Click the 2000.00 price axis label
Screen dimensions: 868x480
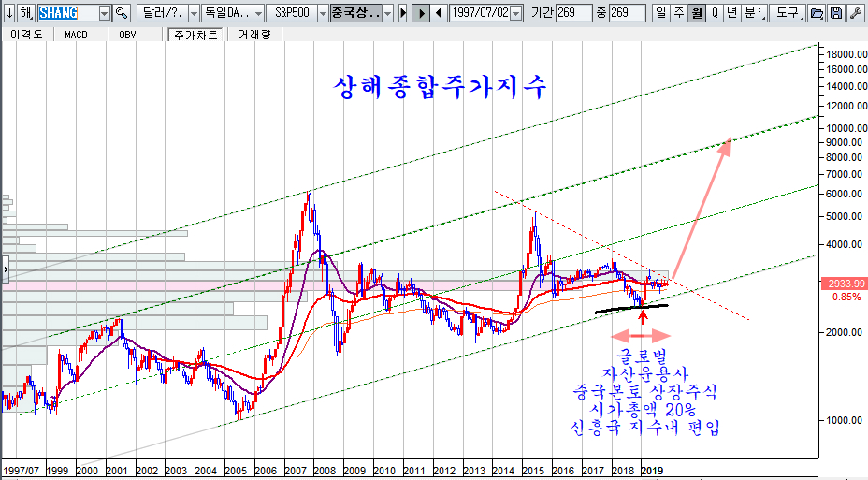(x=845, y=332)
